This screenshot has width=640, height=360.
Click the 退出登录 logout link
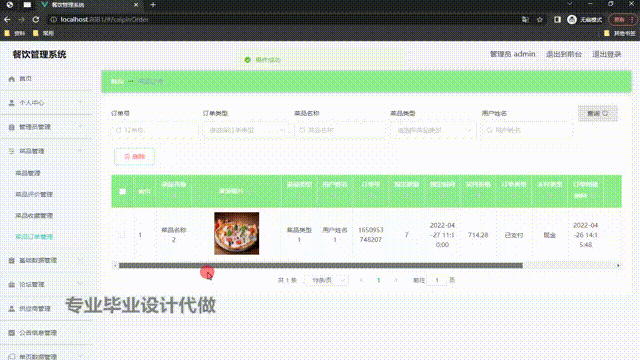pyautogui.click(x=607, y=54)
